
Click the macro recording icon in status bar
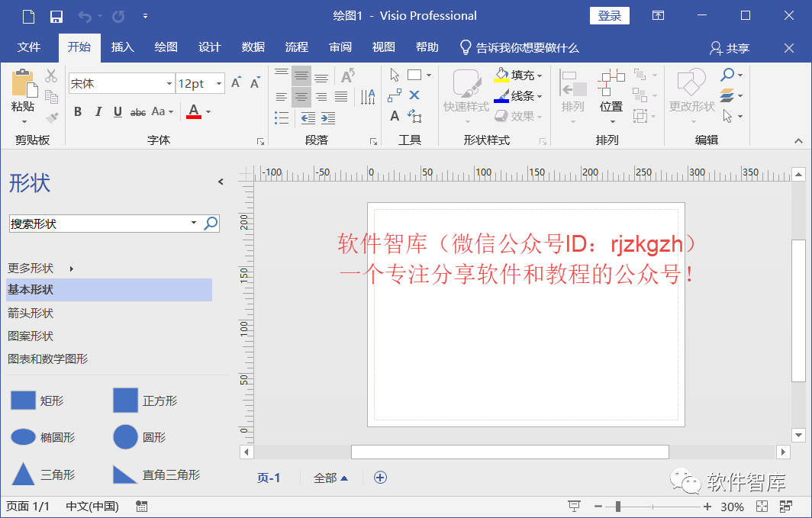(141, 506)
